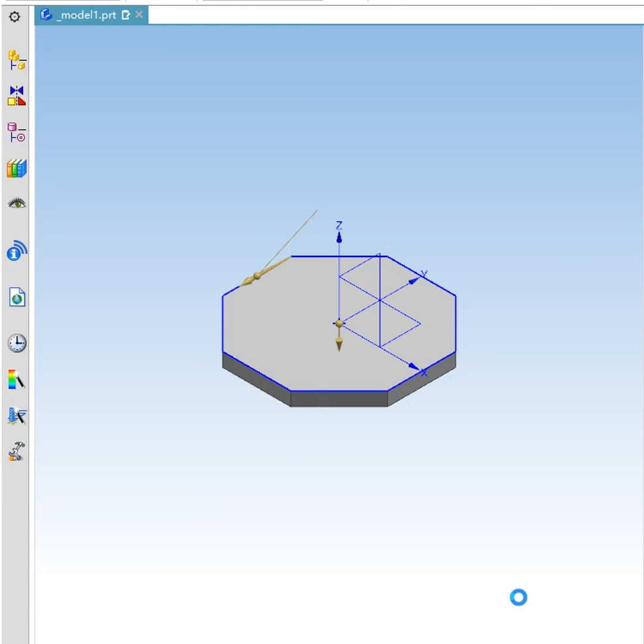Open the resource bar settings gear
This screenshot has width=644, height=644.
tap(14, 17)
